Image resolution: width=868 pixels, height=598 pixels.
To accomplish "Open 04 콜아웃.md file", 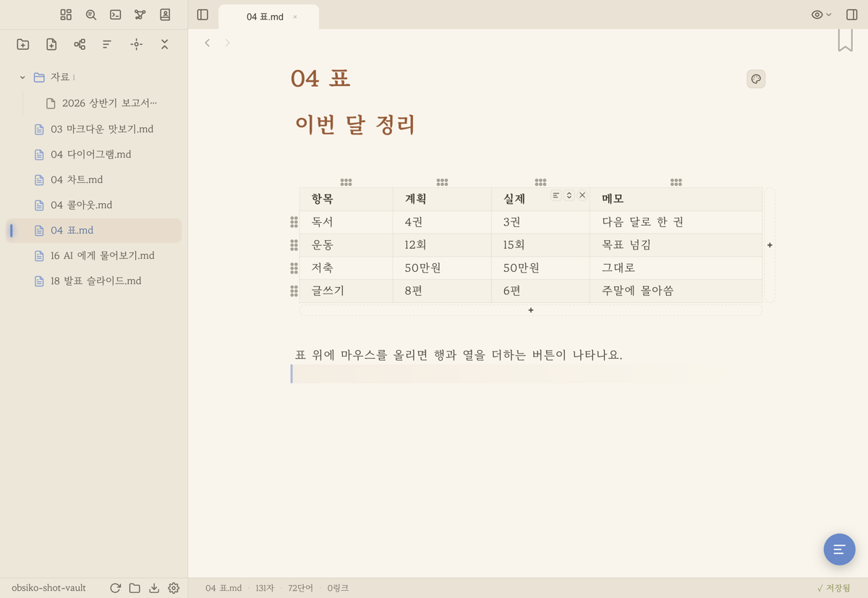I will pos(94,205).
